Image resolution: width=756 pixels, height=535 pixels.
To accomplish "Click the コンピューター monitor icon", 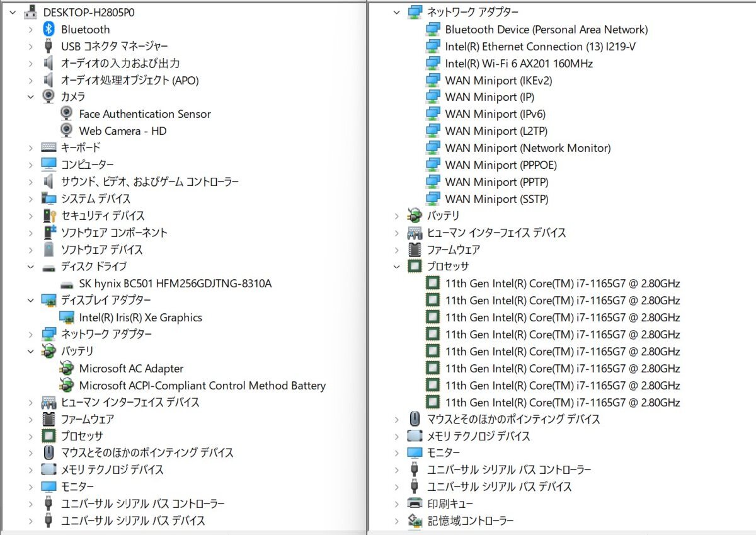I will click(x=49, y=164).
